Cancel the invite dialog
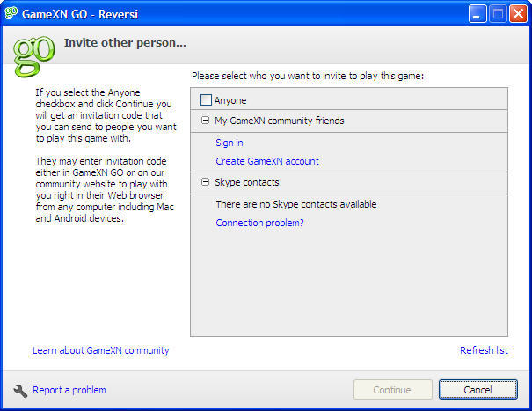Viewport: 532px width, 411px height. pyautogui.click(x=478, y=390)
